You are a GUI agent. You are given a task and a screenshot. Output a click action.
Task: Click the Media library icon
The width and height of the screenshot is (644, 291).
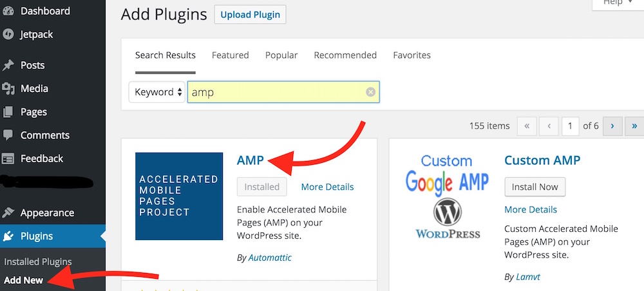[8, 89]
